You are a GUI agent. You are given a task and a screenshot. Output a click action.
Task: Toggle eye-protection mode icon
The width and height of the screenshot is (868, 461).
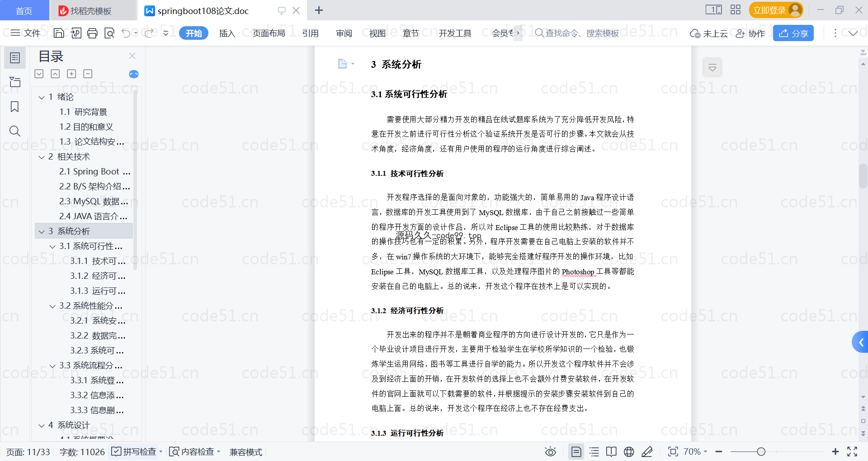click(x=550, y=452)
